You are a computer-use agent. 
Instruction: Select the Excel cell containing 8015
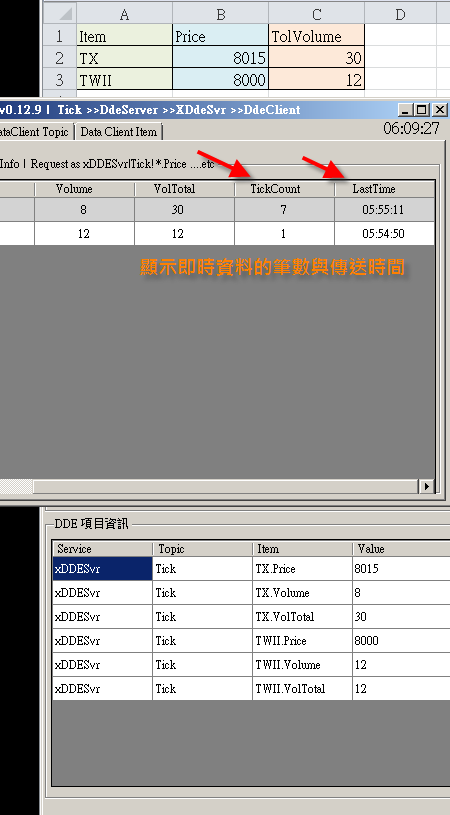(220, 57)
